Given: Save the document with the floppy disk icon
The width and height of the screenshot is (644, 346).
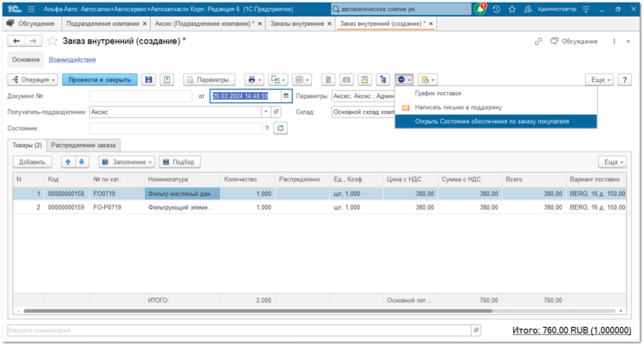Looking at the screenshot, I should 149,80.
